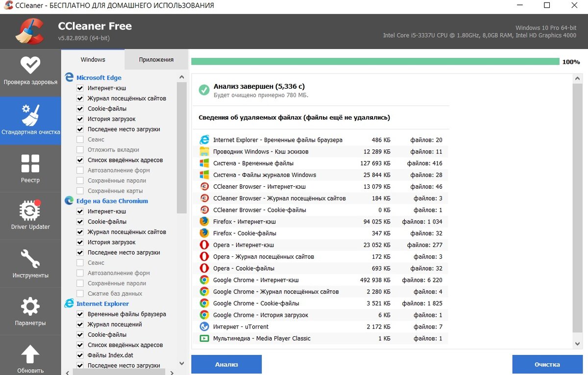This screenshot has height=375, width=588.
Task: Select the Интернет - uTorrent result row
Action: pyautogui.click(x=320, y=326)
